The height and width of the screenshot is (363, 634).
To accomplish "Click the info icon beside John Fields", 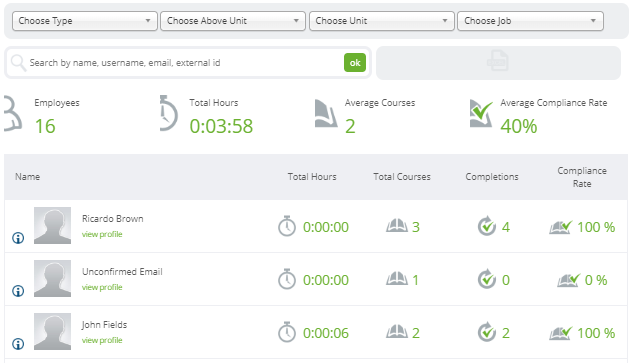I will 18,344.
